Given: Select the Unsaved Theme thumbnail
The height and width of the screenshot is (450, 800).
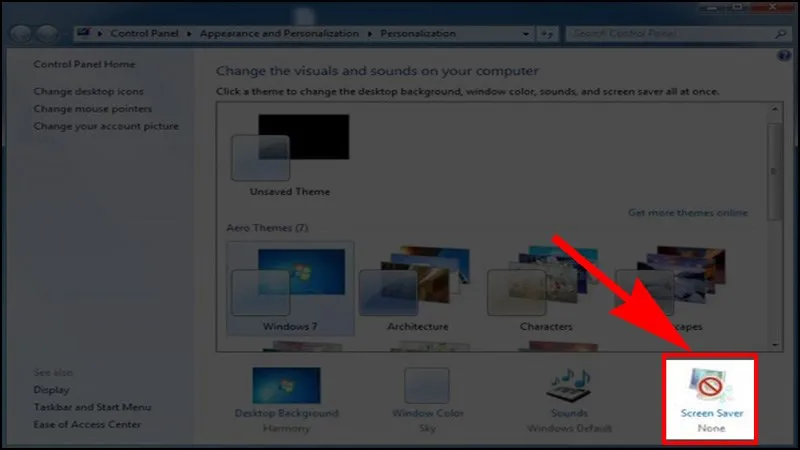Looking at the screenshot, I should point(289,148).
